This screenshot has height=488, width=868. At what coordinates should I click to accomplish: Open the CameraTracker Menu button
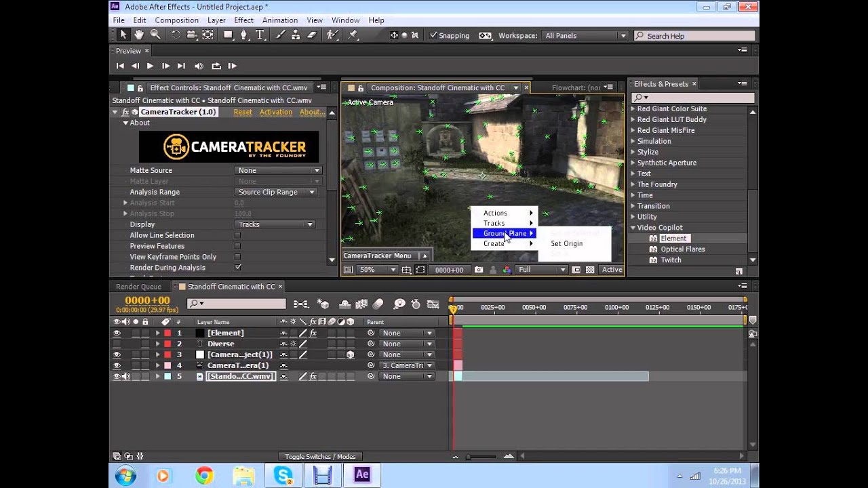(387, 256)
